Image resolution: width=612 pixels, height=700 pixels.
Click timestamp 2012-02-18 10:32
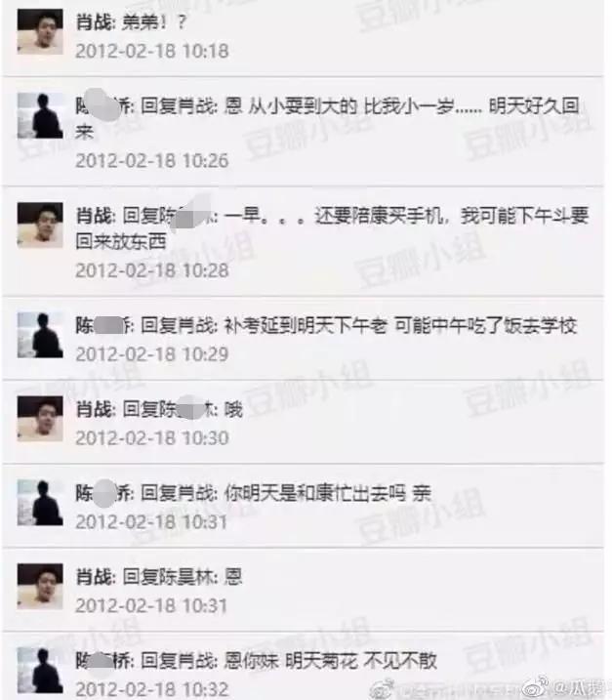point(151,689)
